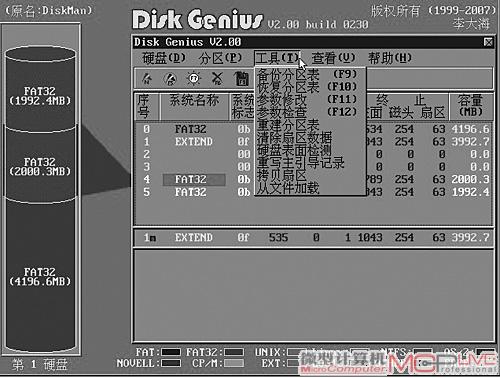Open the 帮助(H) menu
This screenshot has width=500, height=378.
[390, 58]
